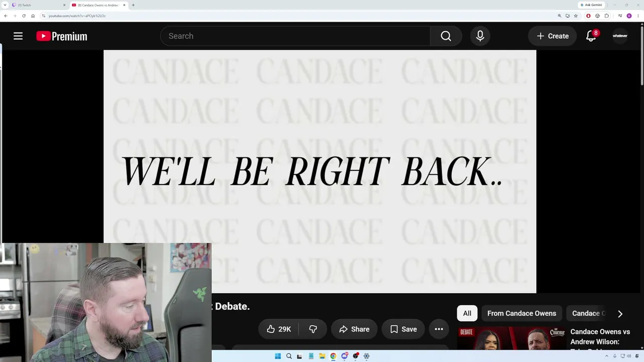Close the Twitch tab
This screenshot has height=362, width=644.
pos(64,5)
